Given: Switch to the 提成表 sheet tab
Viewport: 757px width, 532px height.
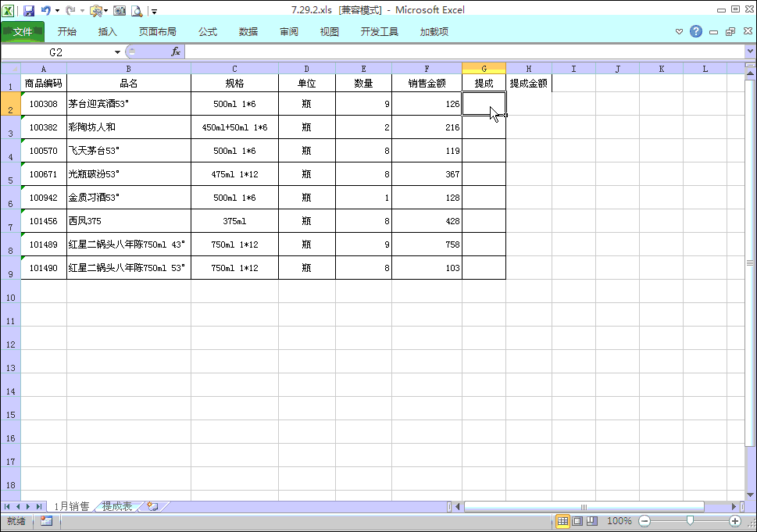Looking at the screenshot, I should point(117,506).
